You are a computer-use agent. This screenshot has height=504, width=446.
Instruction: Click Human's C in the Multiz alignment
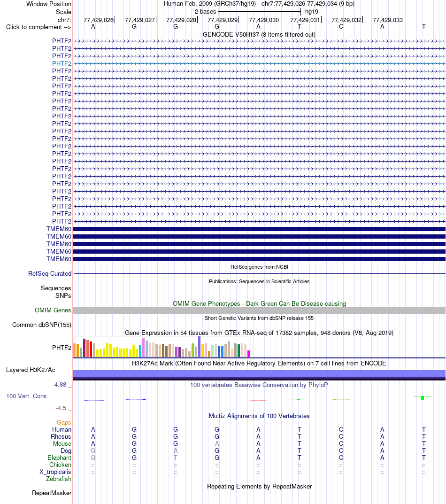[341, 430]
